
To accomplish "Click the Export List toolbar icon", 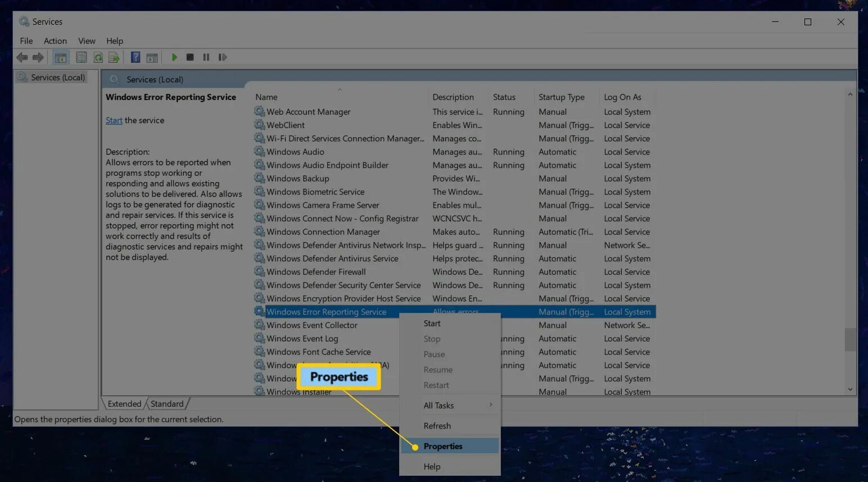I will click(114, 57).
